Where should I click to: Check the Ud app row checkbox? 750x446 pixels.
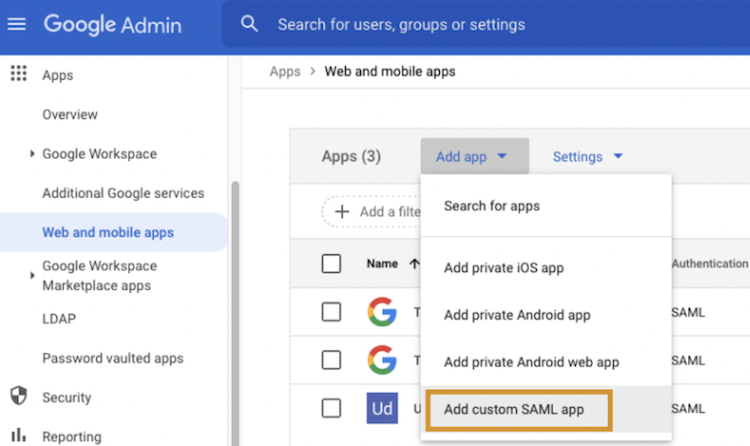(x=331, y=408)
